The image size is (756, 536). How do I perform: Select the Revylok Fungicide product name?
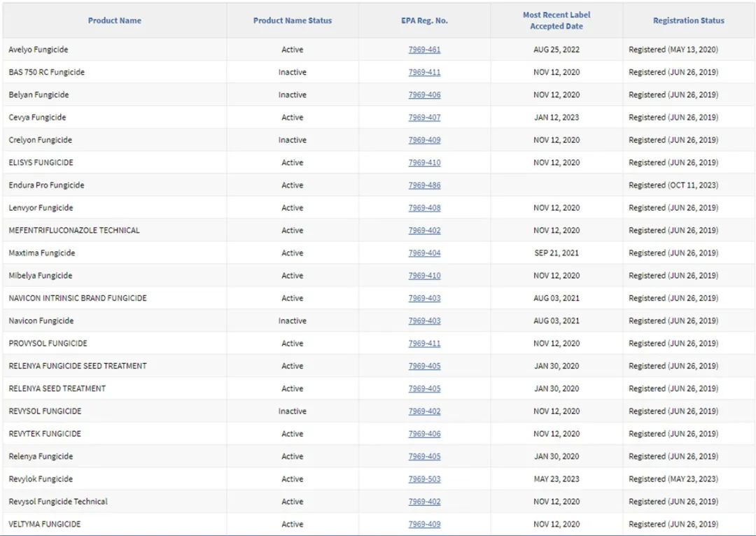(x=41, y=479)
